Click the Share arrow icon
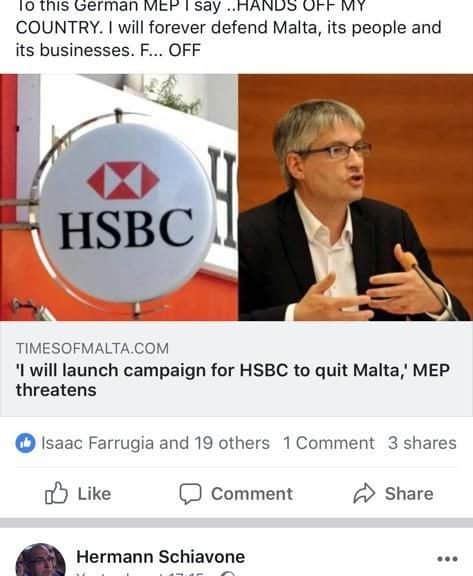 364,493
